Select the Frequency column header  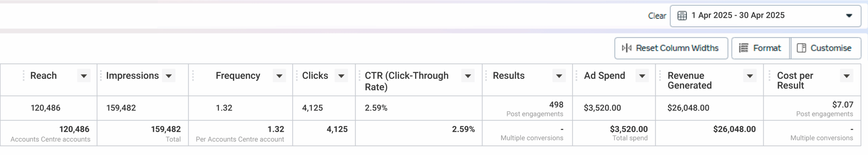(240, 80)
